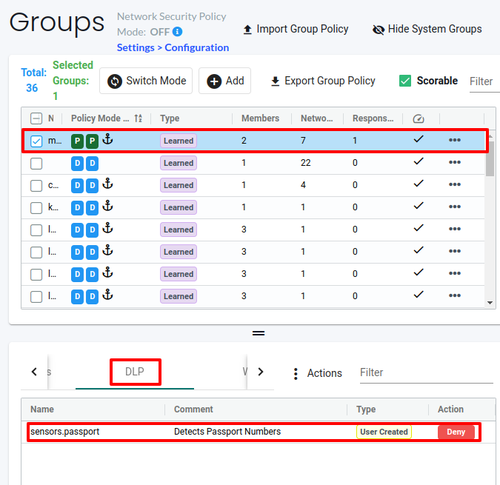Show previous tabs with left chevron
500x485 pixels.
tap(34, 372)
